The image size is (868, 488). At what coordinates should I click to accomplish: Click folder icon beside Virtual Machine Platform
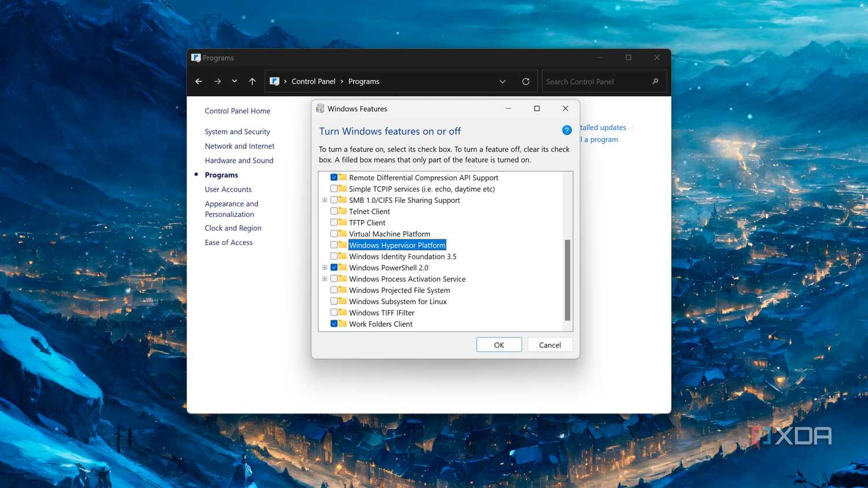[x=343, y=234]
